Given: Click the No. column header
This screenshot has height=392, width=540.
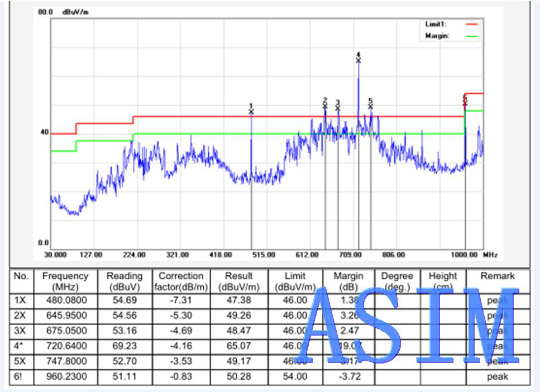Looking at the screenshot, I should [x=21, y=276].
